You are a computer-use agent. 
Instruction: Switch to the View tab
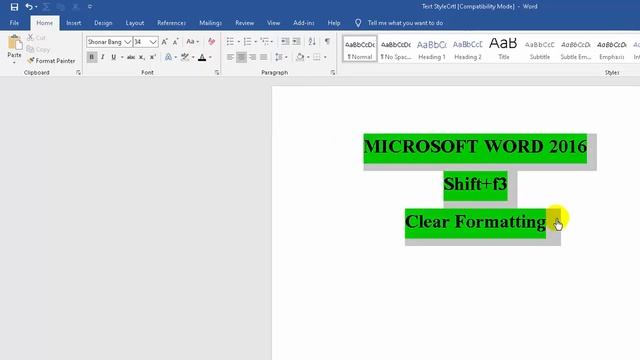point(273,23)
